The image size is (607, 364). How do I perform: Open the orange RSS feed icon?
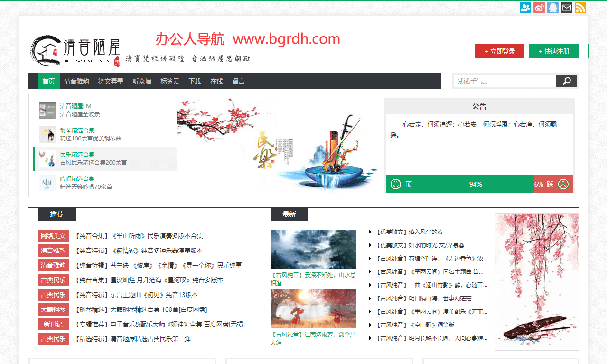(x=580, y=8)
